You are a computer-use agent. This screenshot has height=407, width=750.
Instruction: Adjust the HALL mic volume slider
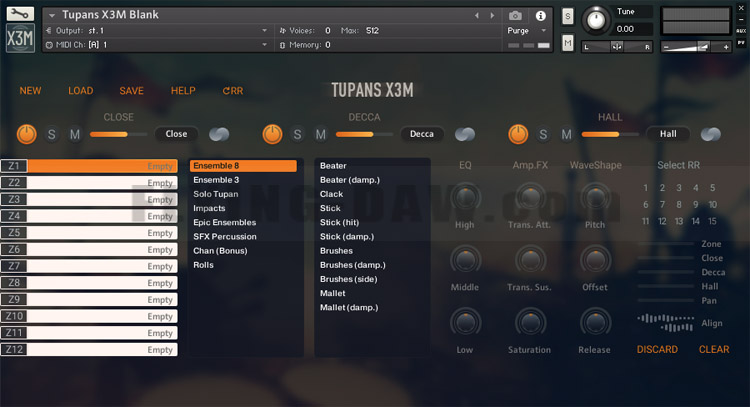pos(610,134)
